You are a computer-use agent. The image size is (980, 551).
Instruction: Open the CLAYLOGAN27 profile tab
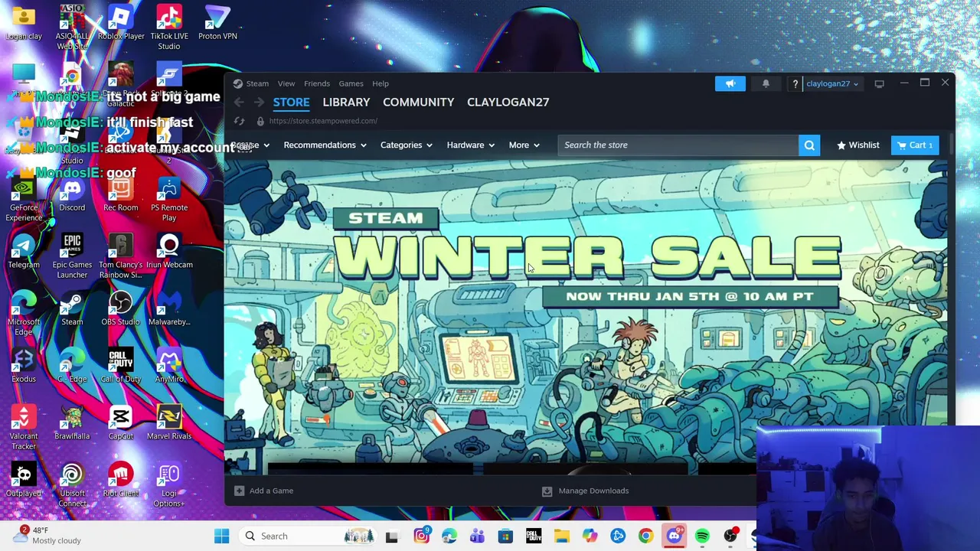tap(508, 102)
